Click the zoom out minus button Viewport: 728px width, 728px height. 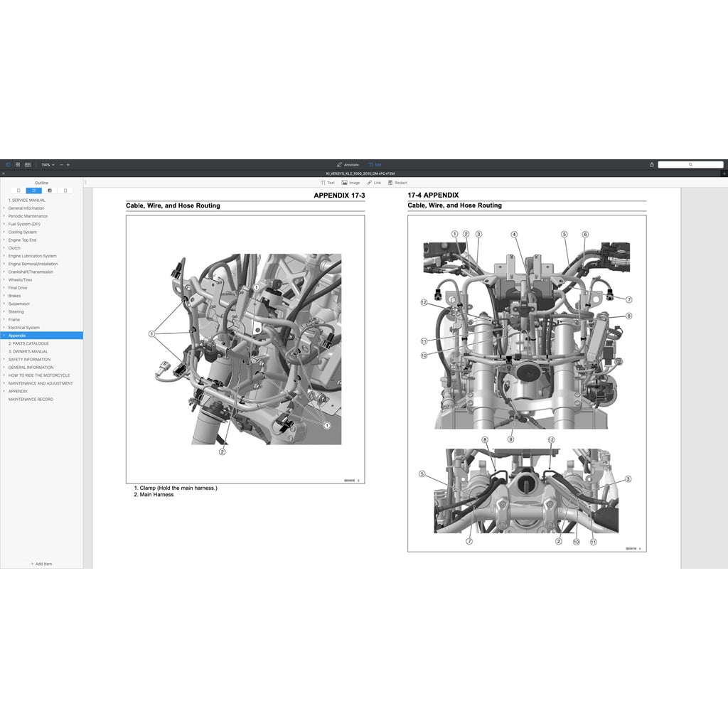point(60,164)
